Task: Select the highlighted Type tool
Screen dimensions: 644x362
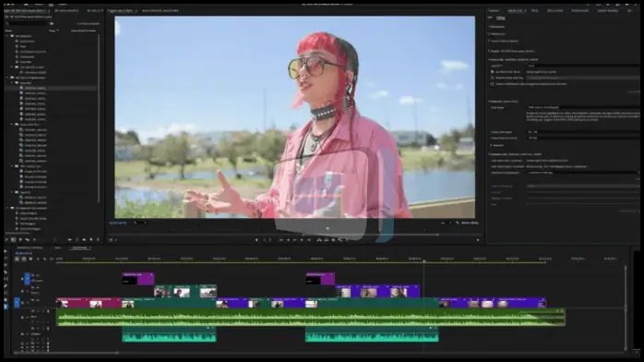Action: (x=6, y=307)
